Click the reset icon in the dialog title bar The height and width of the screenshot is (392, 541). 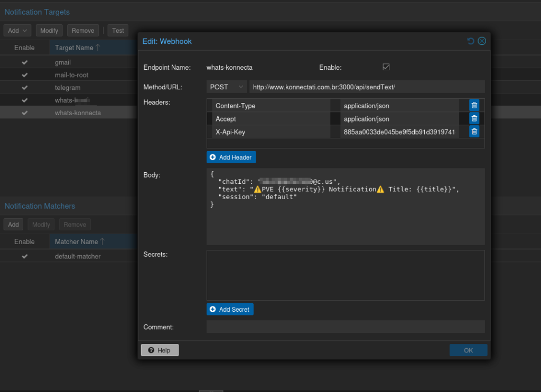[x=471, y=41]
